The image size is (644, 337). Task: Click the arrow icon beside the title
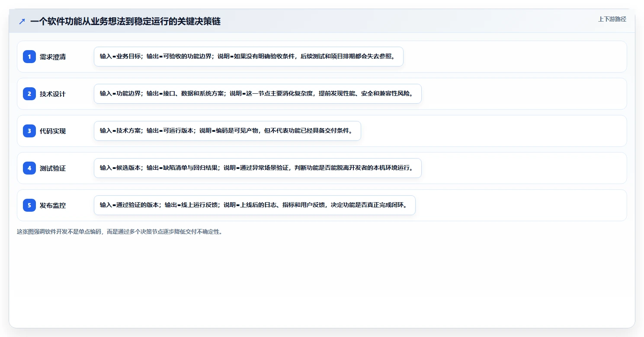click(22, 21)
